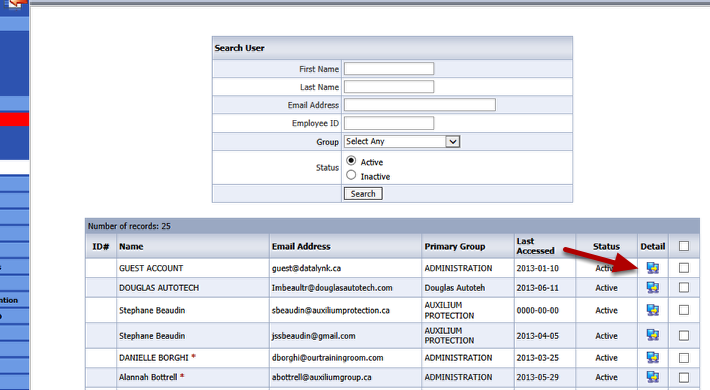The height and width of the screenshot is (390, 710).
Task: Focus the First Name input field
Action: pos(389,69)
